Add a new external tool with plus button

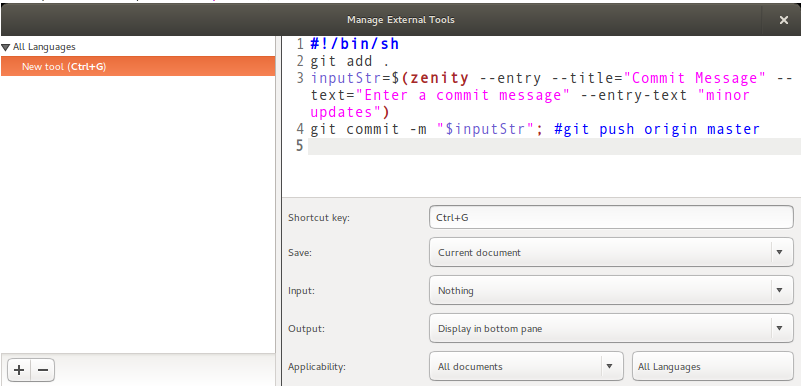coord(19,370)
